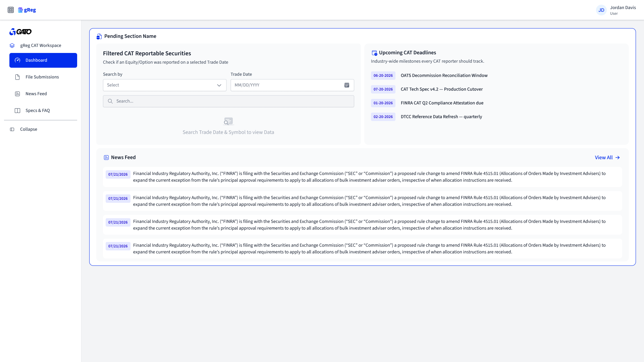Click OATS Decommission Reconciliation Window deadline

click(444, 76)
